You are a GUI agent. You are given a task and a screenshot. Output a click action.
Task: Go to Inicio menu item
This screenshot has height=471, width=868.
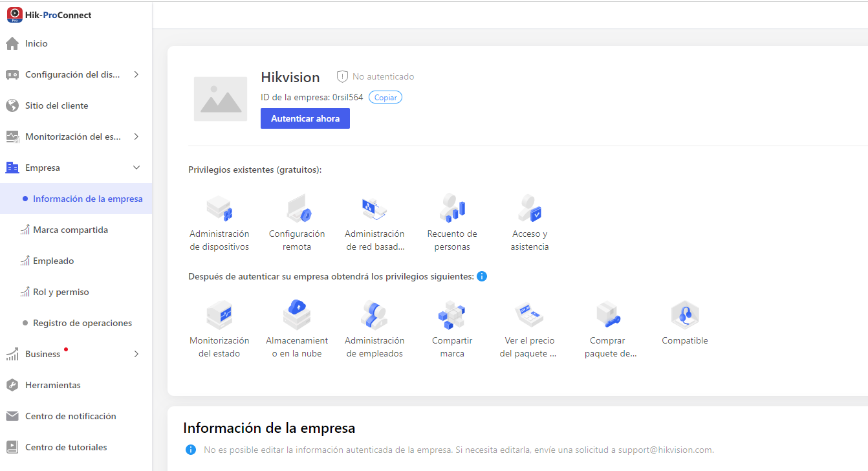tap(76, 43)
